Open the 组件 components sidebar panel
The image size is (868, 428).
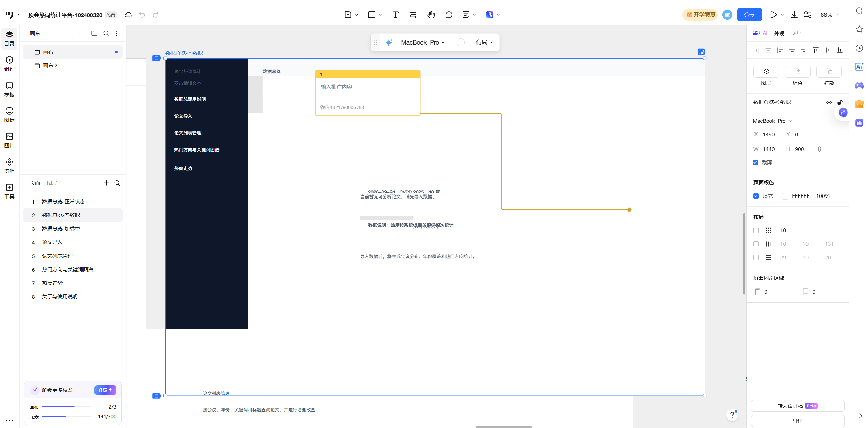coord(10,64)
